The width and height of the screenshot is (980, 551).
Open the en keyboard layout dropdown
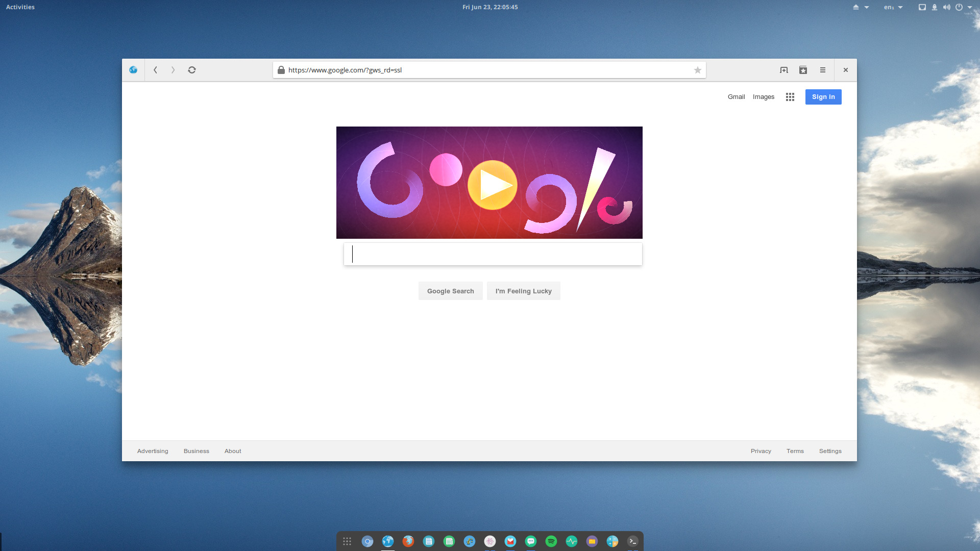point(893,7)
